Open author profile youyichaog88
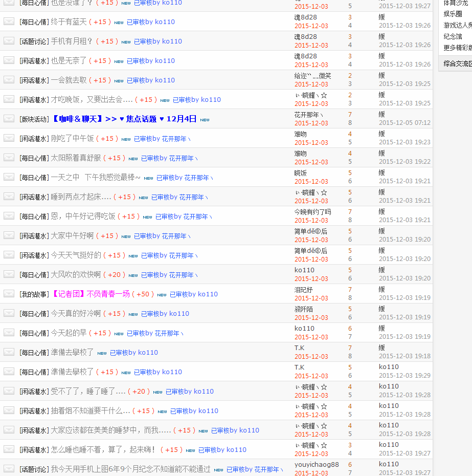Viewport: 472px width, 476px height. pos(317,464)
